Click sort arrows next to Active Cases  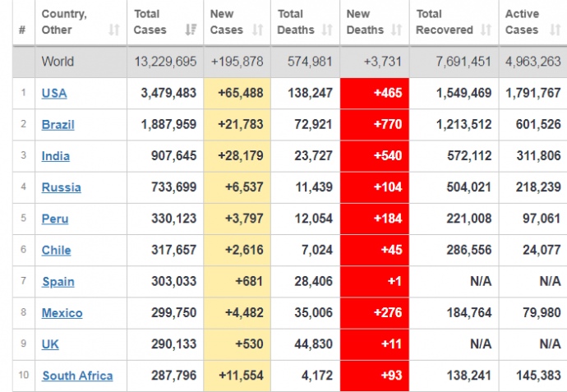coord(554,30)
